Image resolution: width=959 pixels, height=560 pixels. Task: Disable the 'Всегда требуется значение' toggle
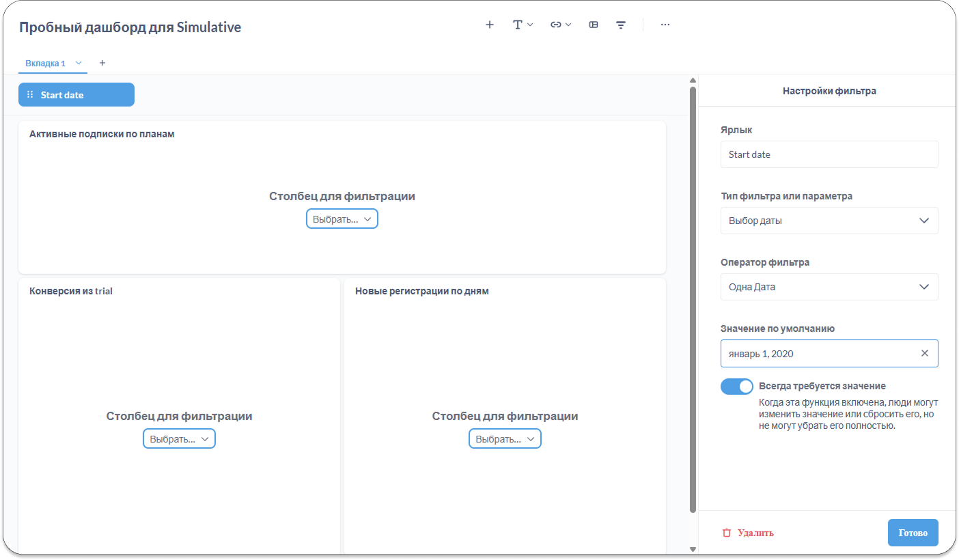click(x=736, y=387)
